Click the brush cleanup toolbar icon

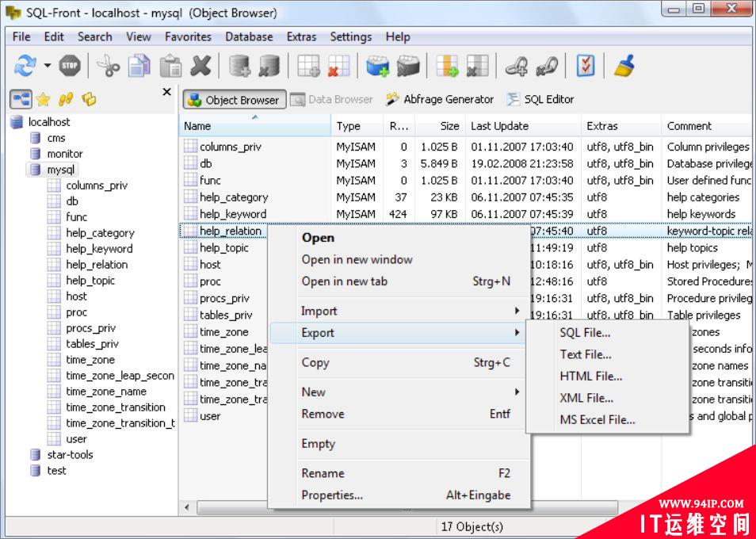[624, 66]
